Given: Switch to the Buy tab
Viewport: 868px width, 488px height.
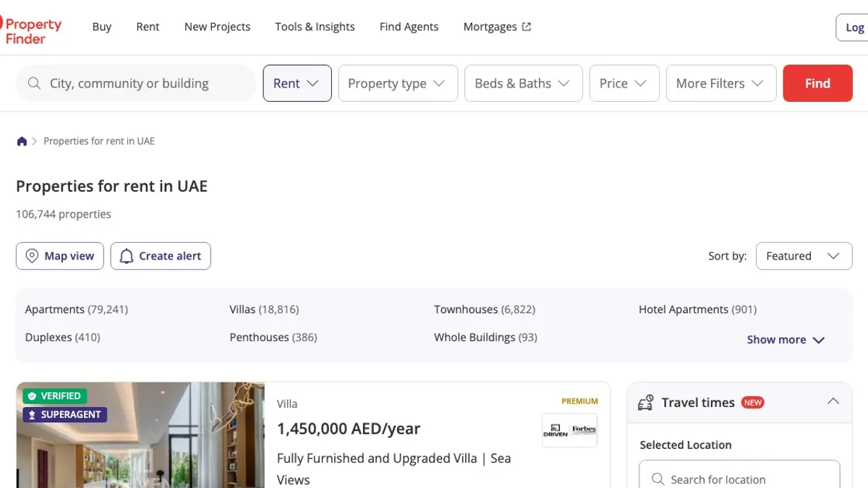Looking at the screenshot, I should click(x=101, y=27).
